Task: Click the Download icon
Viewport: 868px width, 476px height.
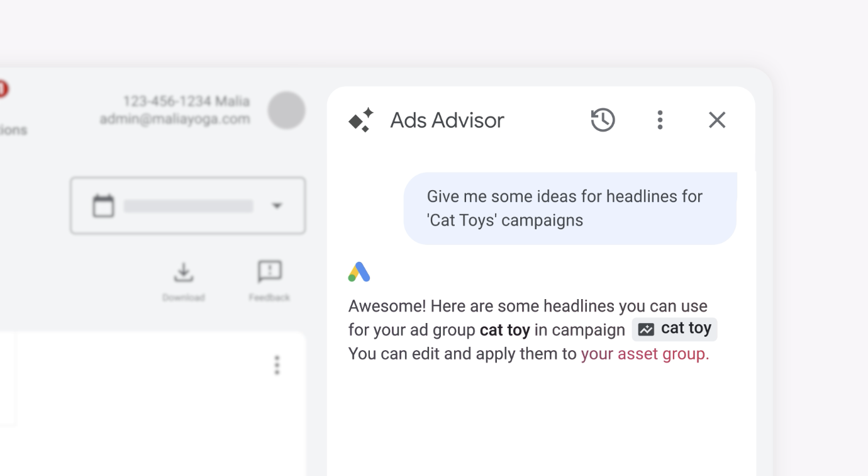Action: (183, 272)
